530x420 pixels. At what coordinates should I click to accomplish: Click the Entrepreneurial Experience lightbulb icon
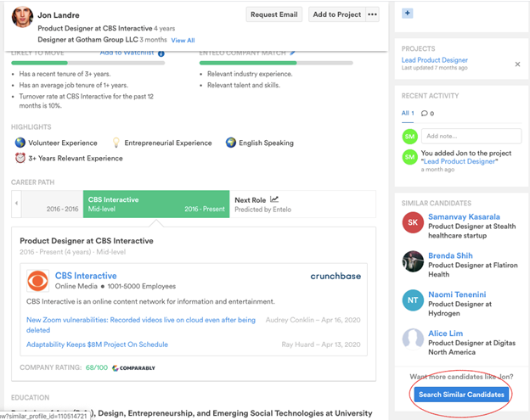116,143
